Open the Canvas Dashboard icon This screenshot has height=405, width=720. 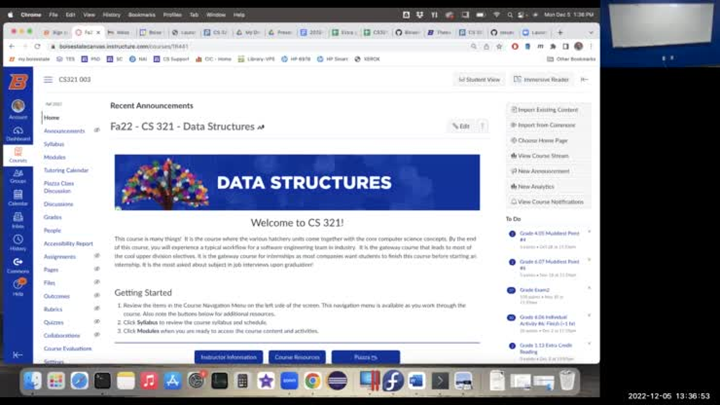pyautogui.click(x=18, y=131)
